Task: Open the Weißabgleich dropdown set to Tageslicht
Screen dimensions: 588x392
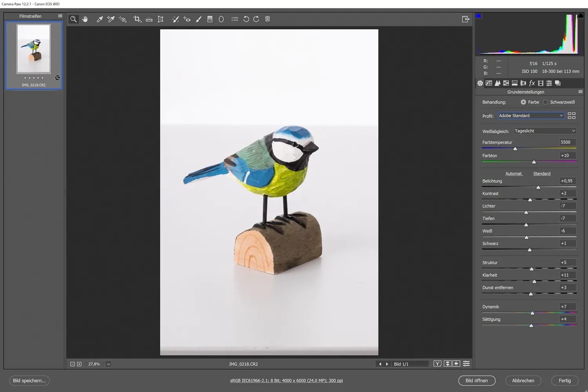Action: [544, 131]
